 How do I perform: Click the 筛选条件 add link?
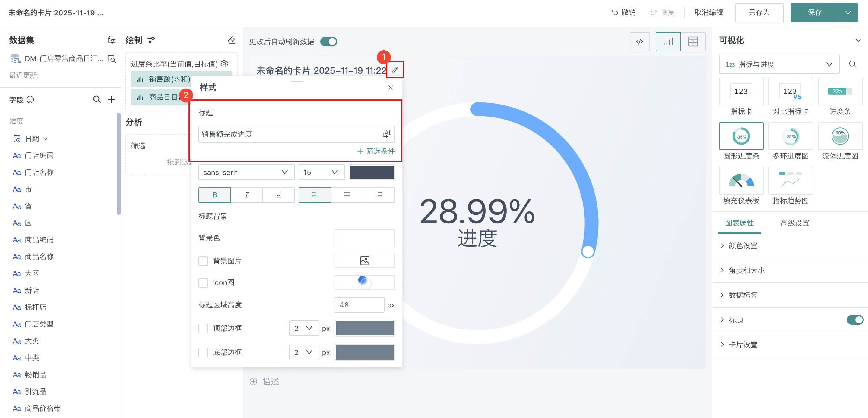[x=376, y=151]
